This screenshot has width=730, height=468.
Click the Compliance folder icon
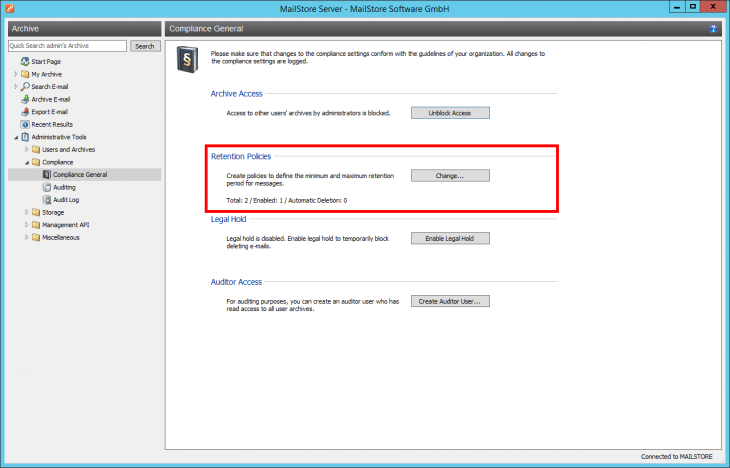(x=36, y=162)
